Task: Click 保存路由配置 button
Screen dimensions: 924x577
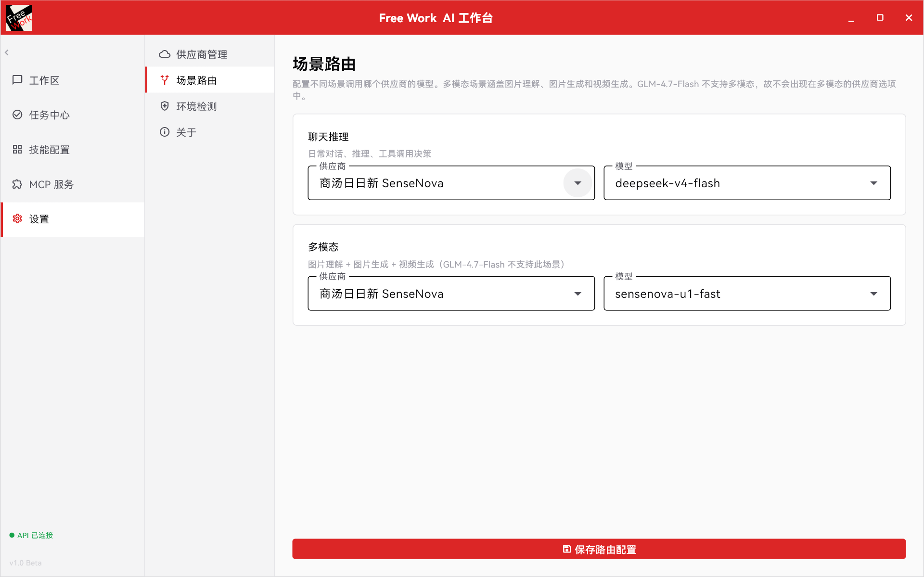Action: [599, 549]
